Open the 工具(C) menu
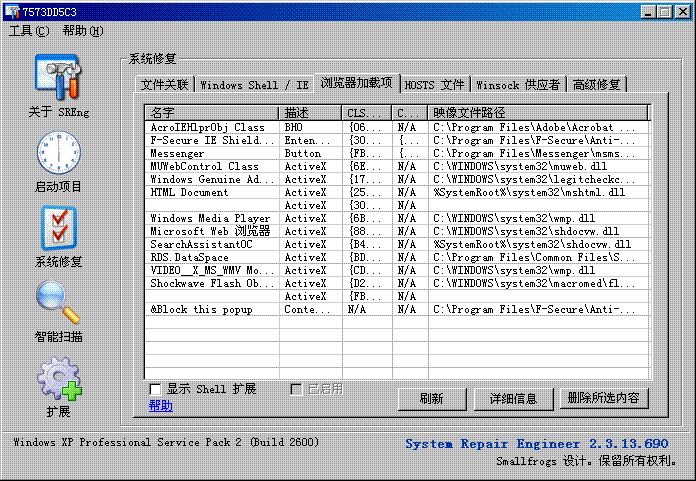Viewport: 696px width, 481px height. pyautogui.click(x=29, y=31)
